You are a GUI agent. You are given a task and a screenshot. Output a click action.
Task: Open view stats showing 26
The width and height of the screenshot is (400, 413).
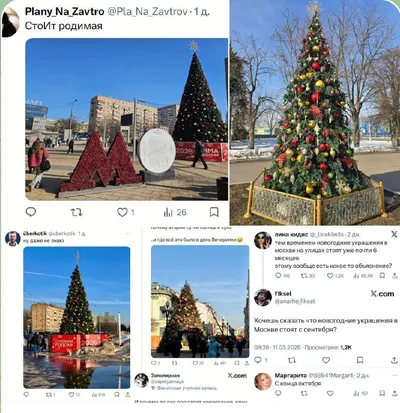pyautogui.click(x=175, y=212)
